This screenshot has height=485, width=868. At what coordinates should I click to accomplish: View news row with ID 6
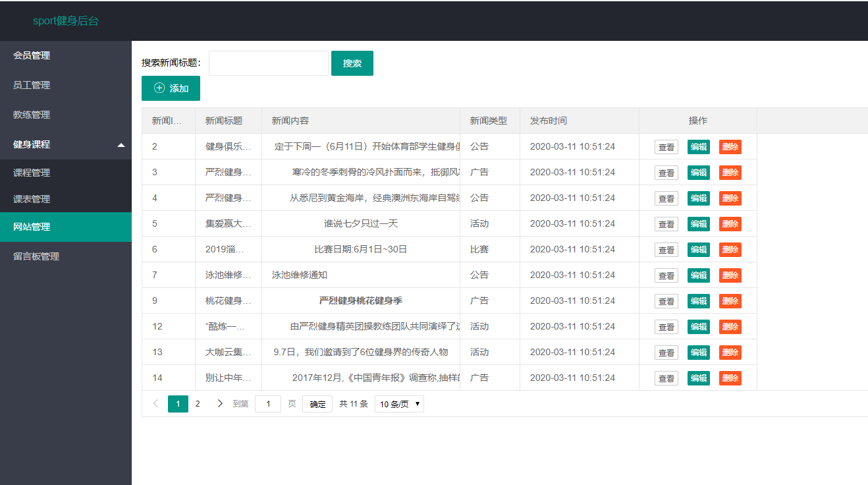click(x=666, y=250)
